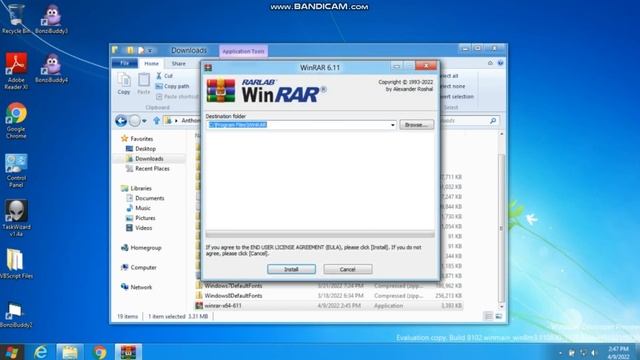Image resolution: width=640 pixels, height=360 pixels.
Task: Collapse the Explorer ribbon chevron
Action: 490,63
